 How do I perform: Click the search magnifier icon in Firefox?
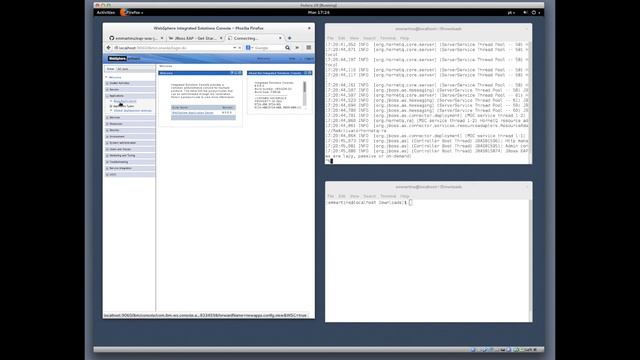point(287,48)
